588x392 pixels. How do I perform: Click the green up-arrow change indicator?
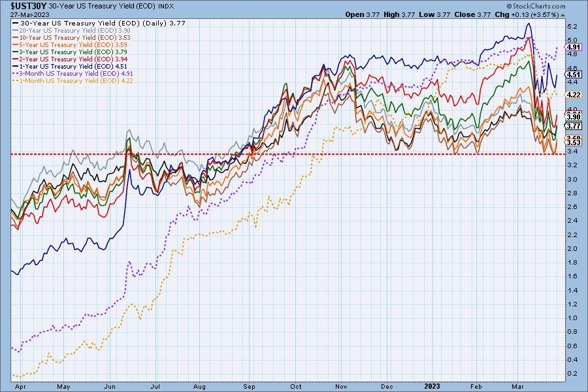click(x=563, y=15)
